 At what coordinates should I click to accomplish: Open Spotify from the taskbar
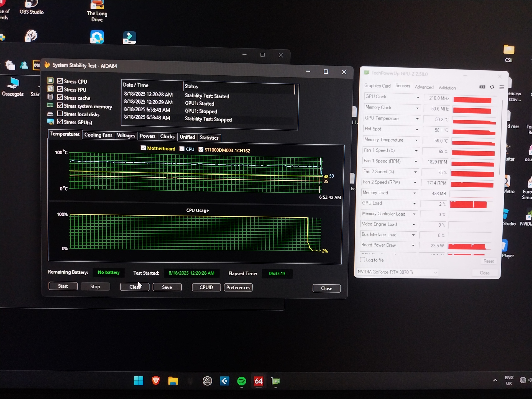point(242,381)
